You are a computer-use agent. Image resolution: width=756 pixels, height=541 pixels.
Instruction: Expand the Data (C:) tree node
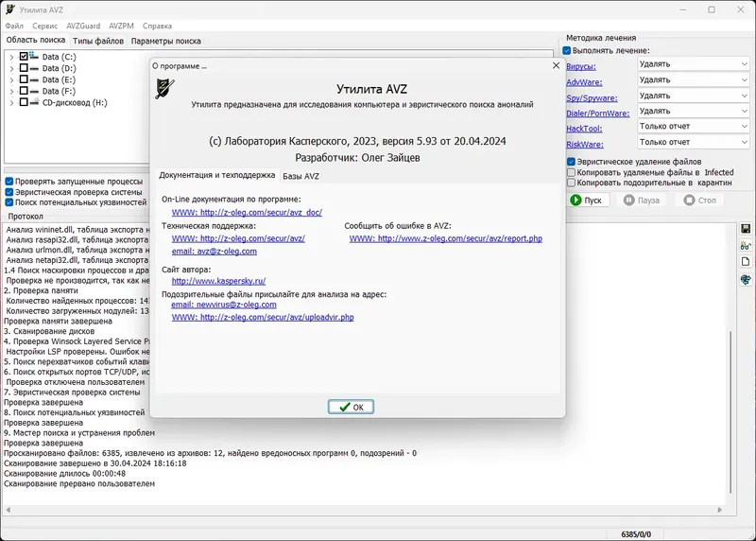click(x=11, y=57)
